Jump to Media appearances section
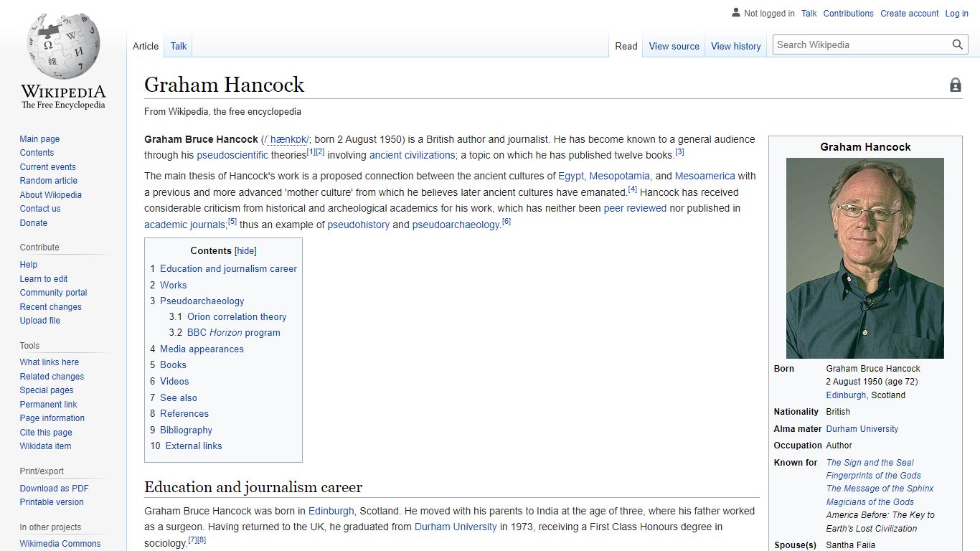980x551 pixels. click(x=202, y=349)
